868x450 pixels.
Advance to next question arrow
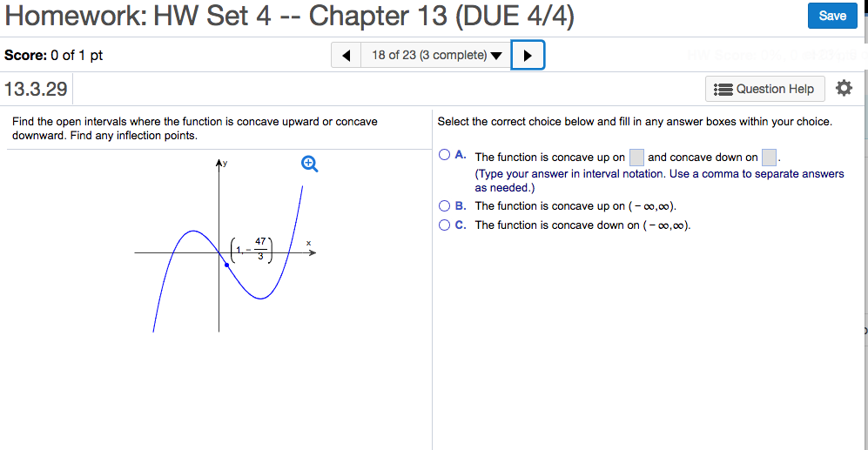(528, 56)
